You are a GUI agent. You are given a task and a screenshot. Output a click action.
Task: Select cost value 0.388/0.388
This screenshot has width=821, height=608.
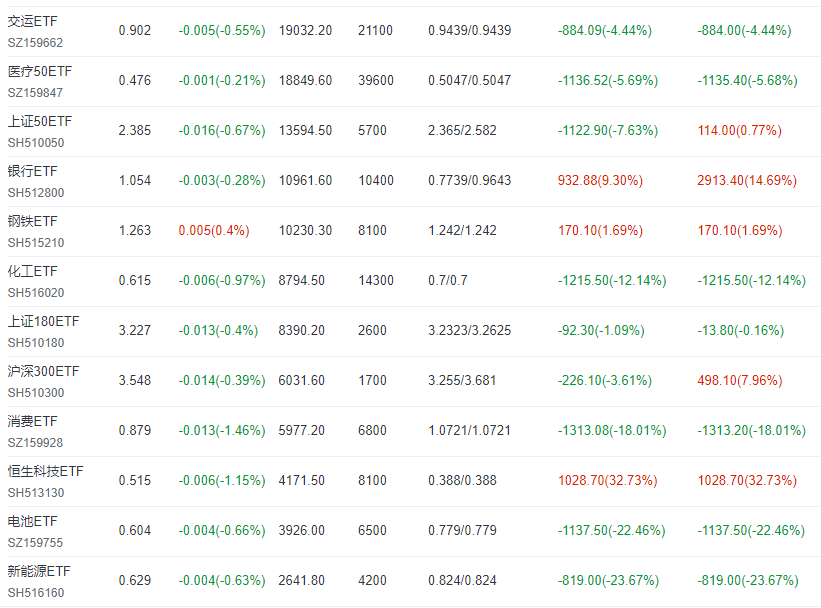pos(462,480)
